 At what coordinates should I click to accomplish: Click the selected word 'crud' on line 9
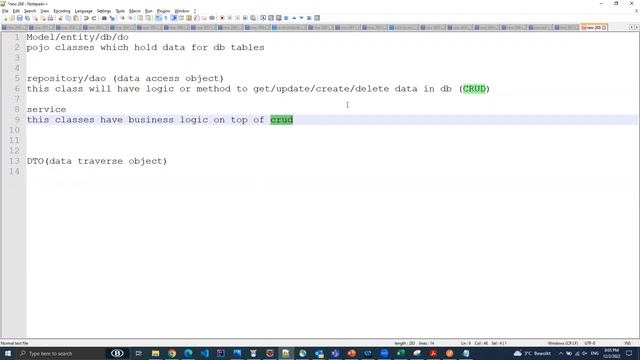(282, 120)
